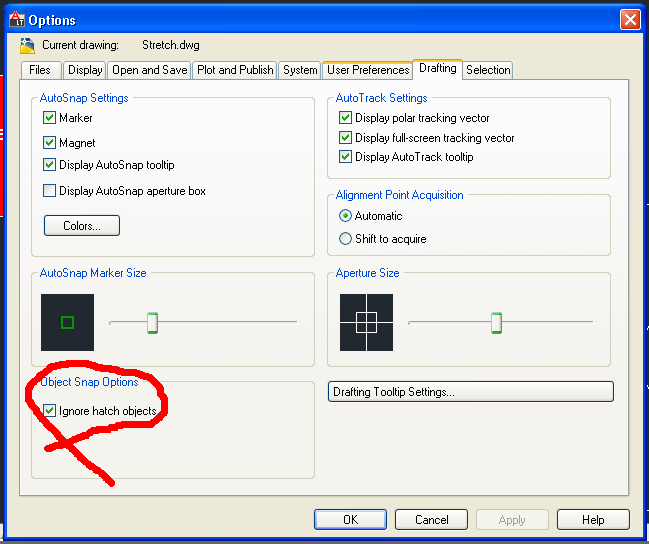This screenshot has width=649, height=544.
Task: Switch to the System tab
Action: pyautogui.click(x=300, y=70)
